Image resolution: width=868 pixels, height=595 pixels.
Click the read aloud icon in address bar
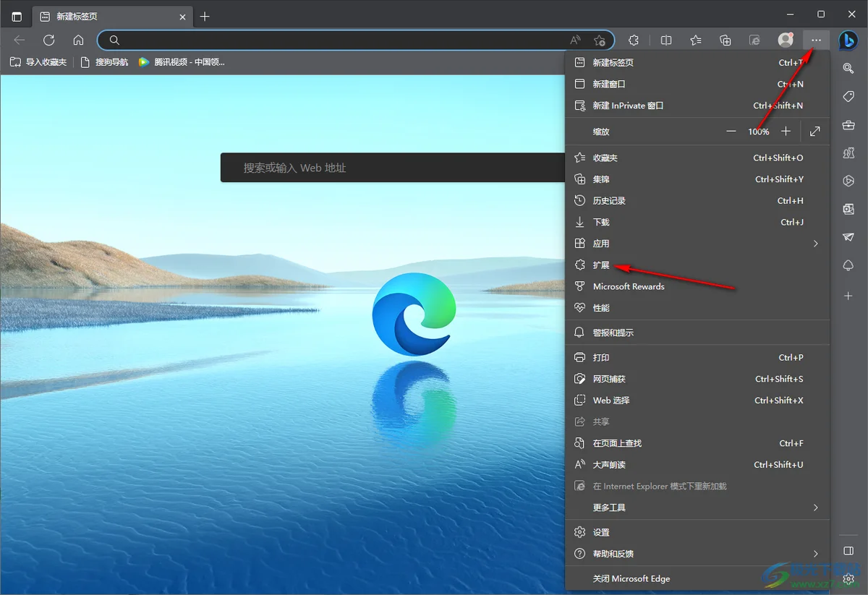(x=575, y=40)
